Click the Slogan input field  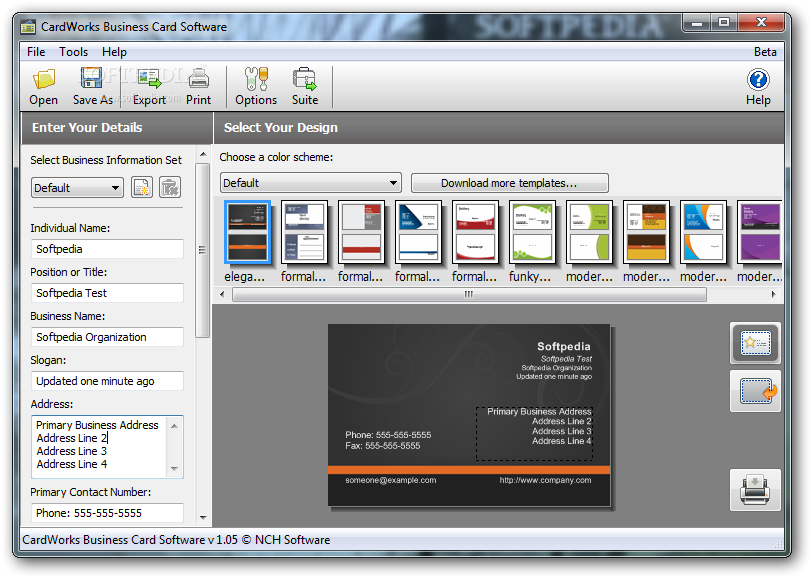pyautogui.click(x=107, y=381)
